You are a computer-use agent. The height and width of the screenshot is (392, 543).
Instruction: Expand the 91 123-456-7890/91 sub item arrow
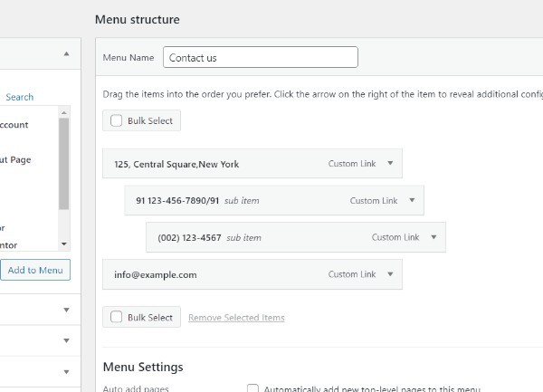[x=412, y=200]
